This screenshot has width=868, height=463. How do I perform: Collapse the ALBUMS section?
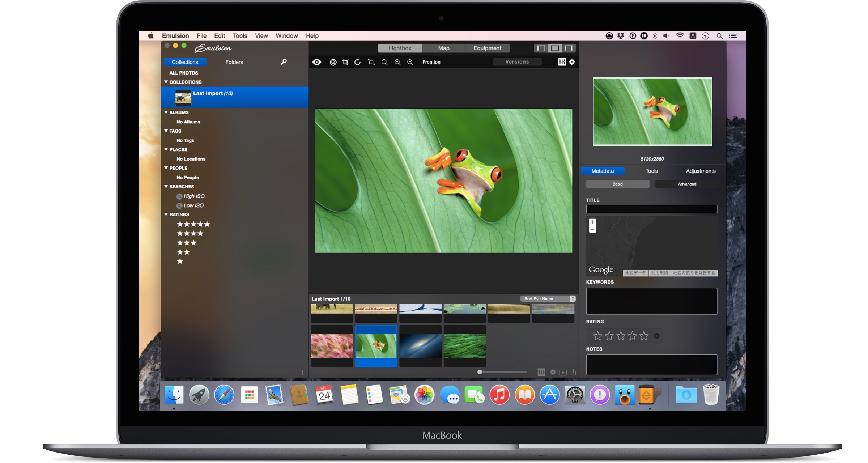tap(166, 112)
